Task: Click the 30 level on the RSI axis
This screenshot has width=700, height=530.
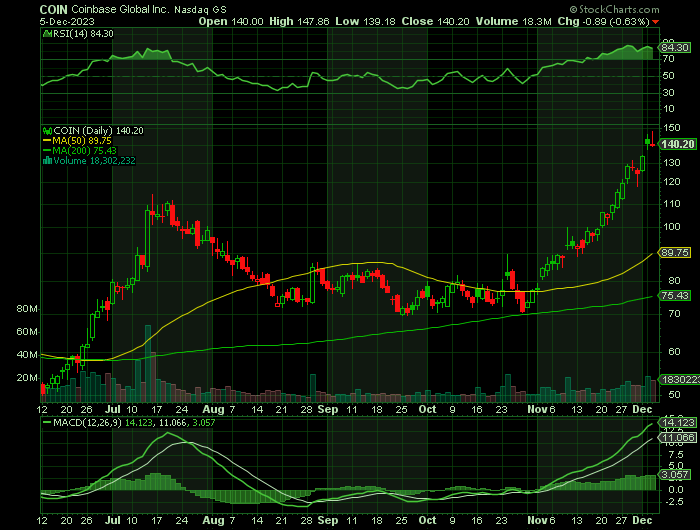Action: (668, 92)
